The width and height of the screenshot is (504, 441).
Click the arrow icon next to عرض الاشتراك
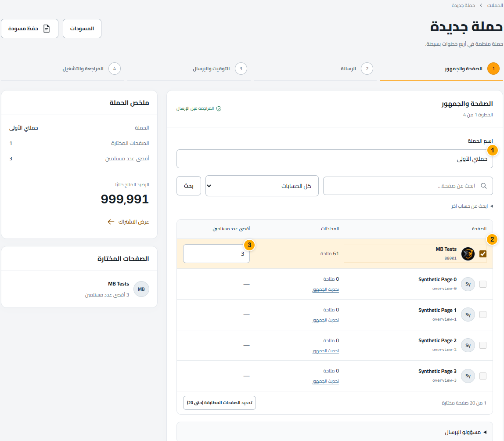pyautogui.click(x=111, y=222)
